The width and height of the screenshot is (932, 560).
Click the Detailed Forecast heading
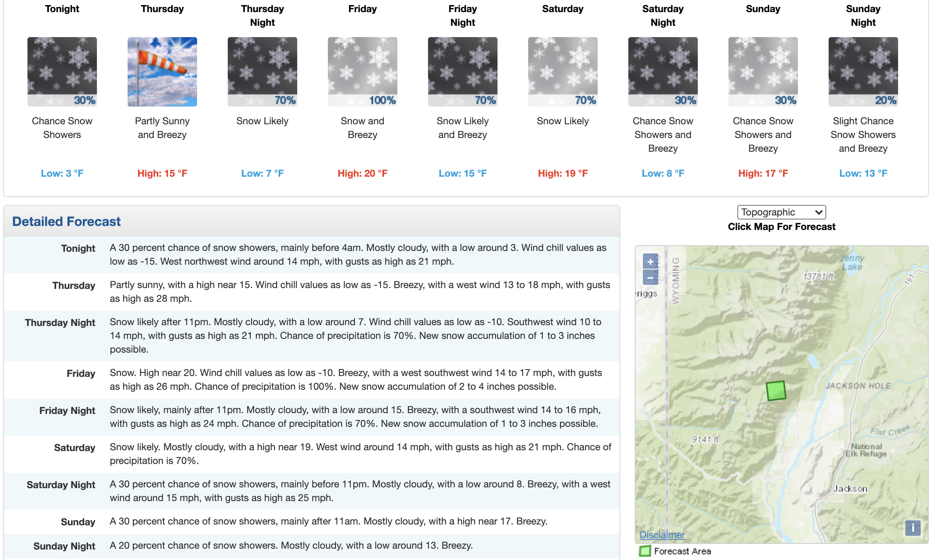pos(66,221)
